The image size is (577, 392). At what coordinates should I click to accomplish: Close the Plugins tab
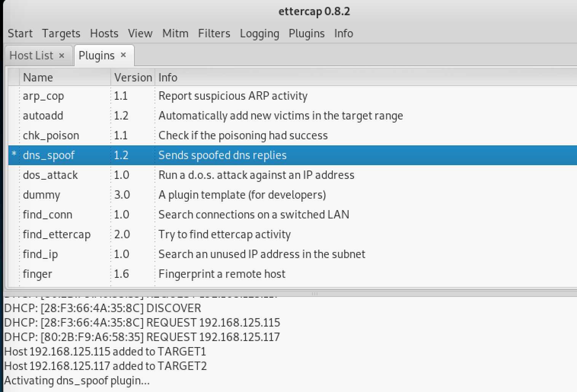(123, 55)
